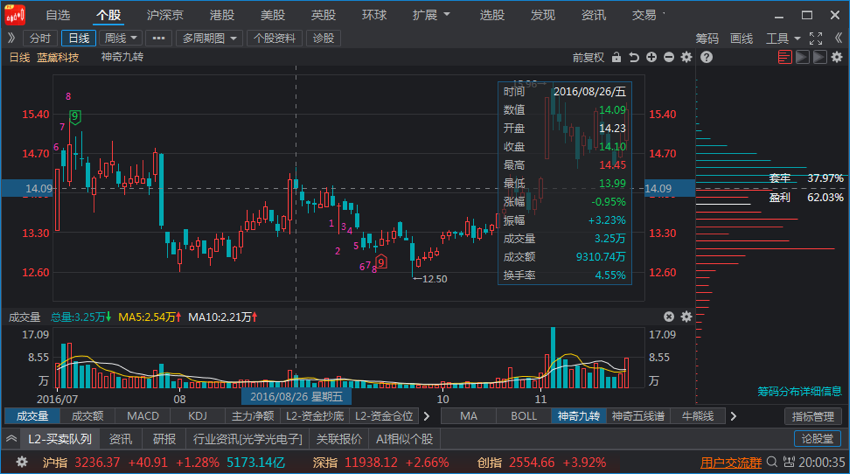850x474 pixels.
Task: Click the undo arrow icon in chart header
Action: coord(634,57)
